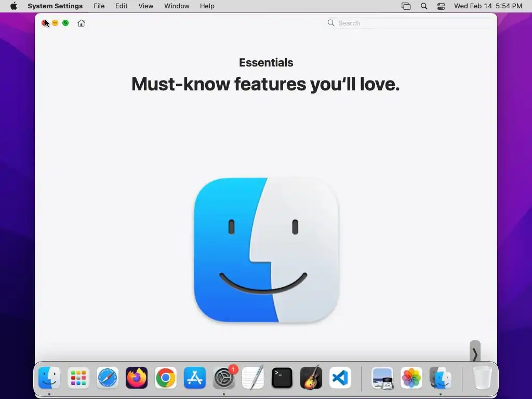This screenshot has width=532, height=399.
Task: Minimize the window with yellow button
Action: pyautogui.click(x=55, y=23)
